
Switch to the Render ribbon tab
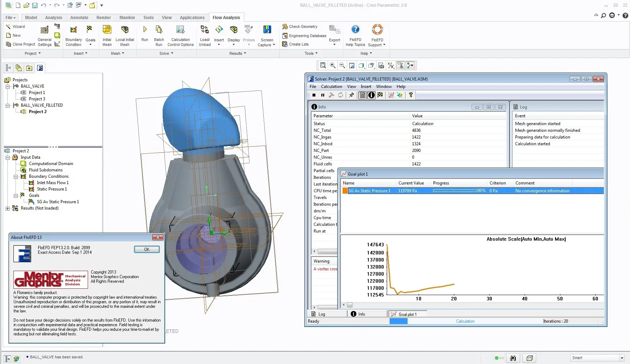[x=104, y=18]
